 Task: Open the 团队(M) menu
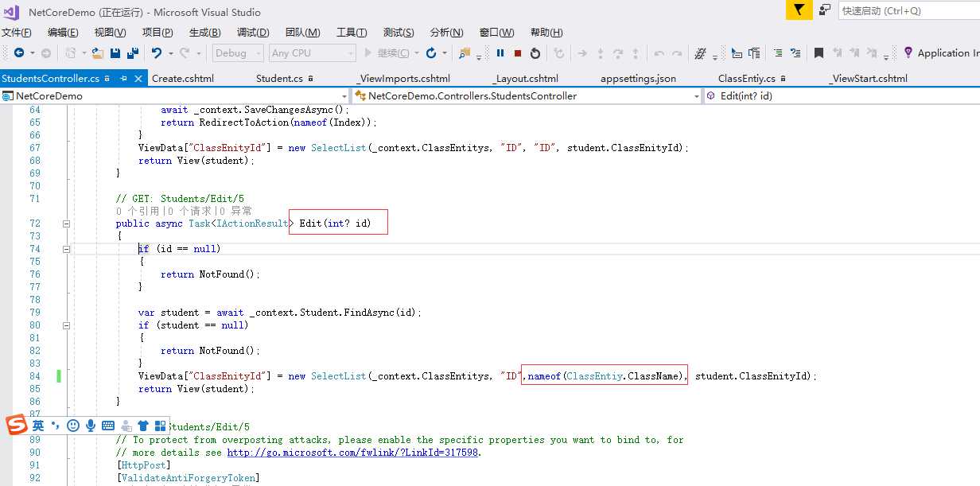click(302, 33)
